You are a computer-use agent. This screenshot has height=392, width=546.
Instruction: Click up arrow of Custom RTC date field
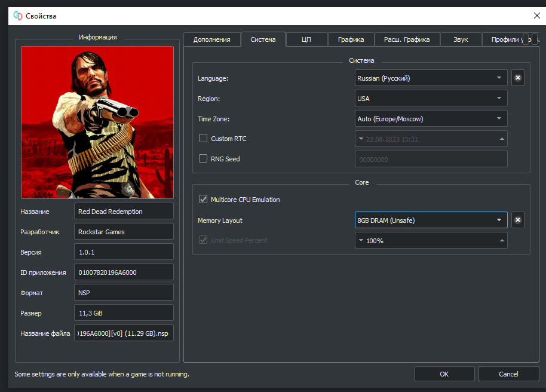(502, 139)
